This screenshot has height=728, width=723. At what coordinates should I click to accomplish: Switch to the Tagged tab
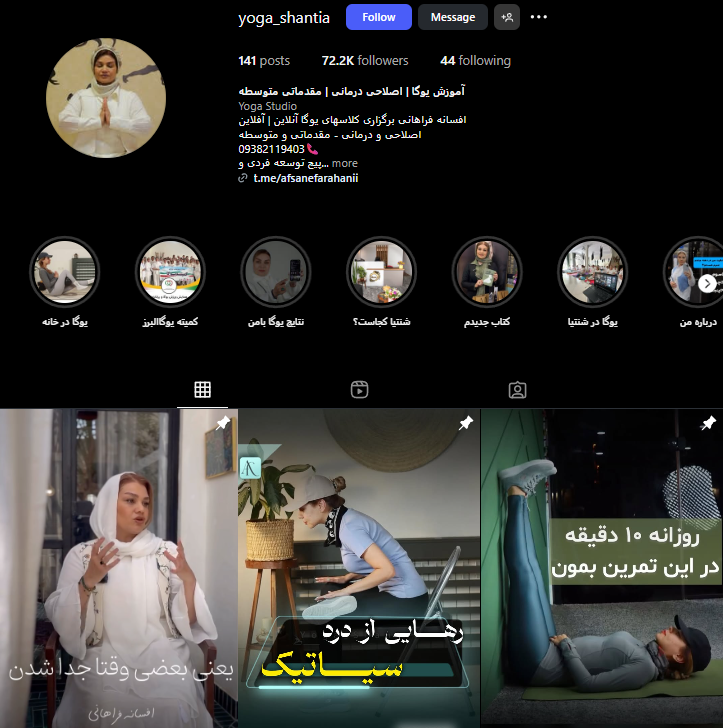click(517, 390)
